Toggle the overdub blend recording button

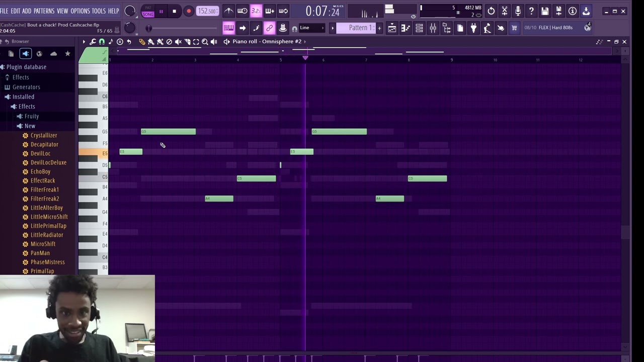coord(270,11)
